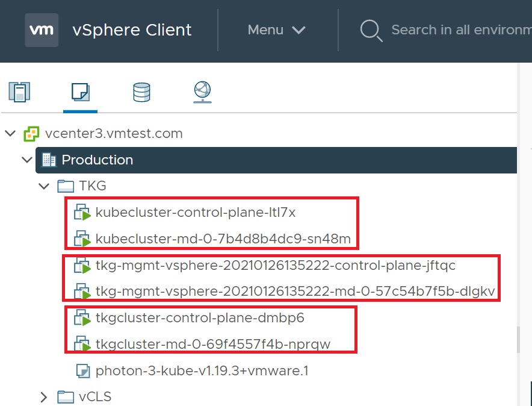Select VM kubecluster-control-plane-ltl7x
The width and height of the screenshot is (532, 406).
(x=196, y=213)
